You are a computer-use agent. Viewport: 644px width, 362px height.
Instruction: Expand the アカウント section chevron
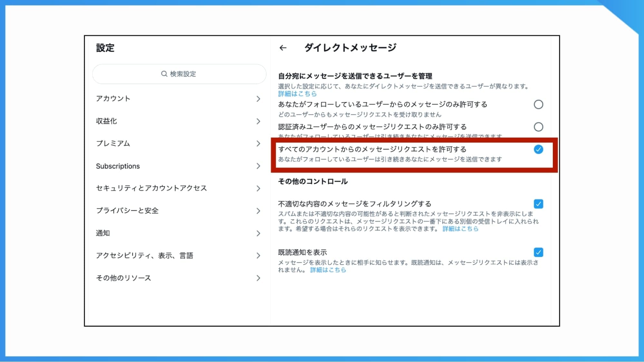[x=258, y=99]
